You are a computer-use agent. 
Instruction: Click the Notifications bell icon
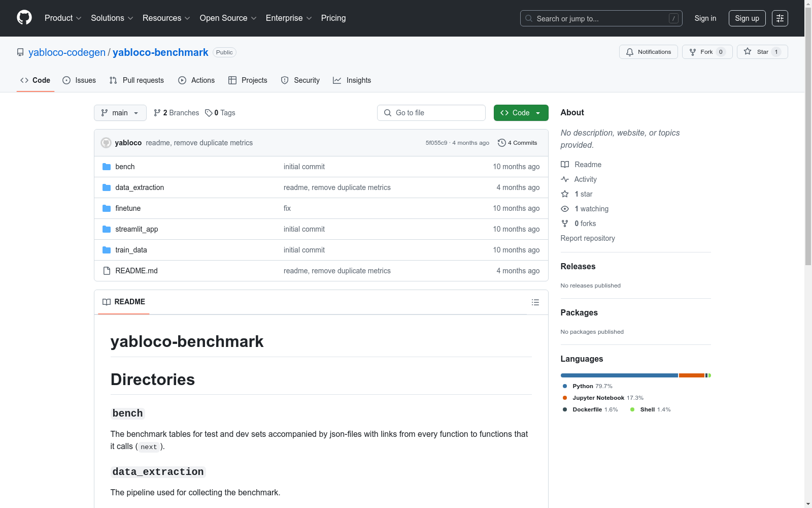(x=630, y=52)
